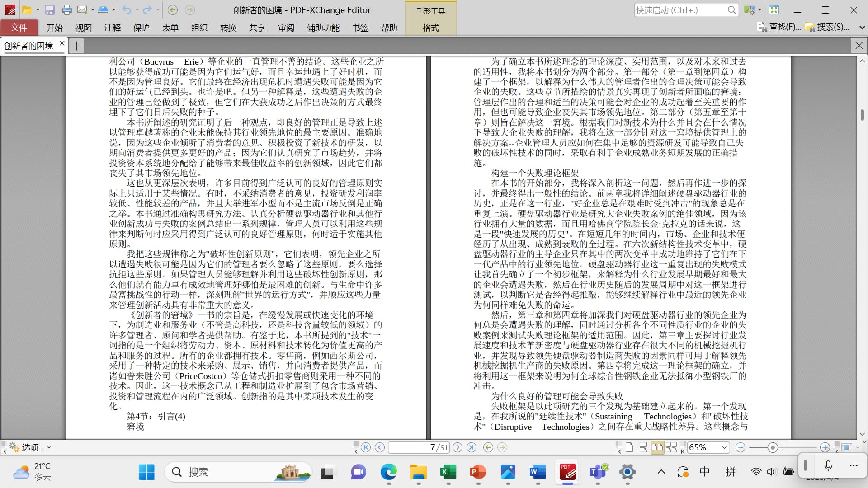This screenshot has width=868, height=488.
Task: Click the zoom in plus button
Action: (x=825, y=447)
